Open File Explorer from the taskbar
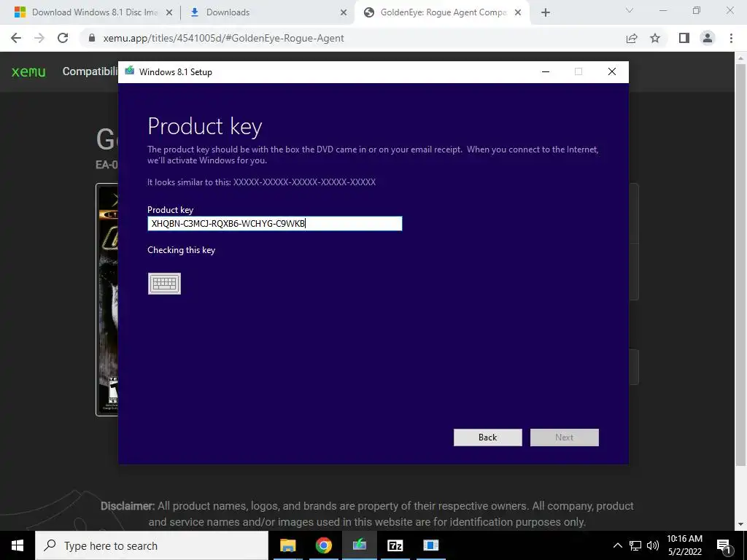 [287, 545]
